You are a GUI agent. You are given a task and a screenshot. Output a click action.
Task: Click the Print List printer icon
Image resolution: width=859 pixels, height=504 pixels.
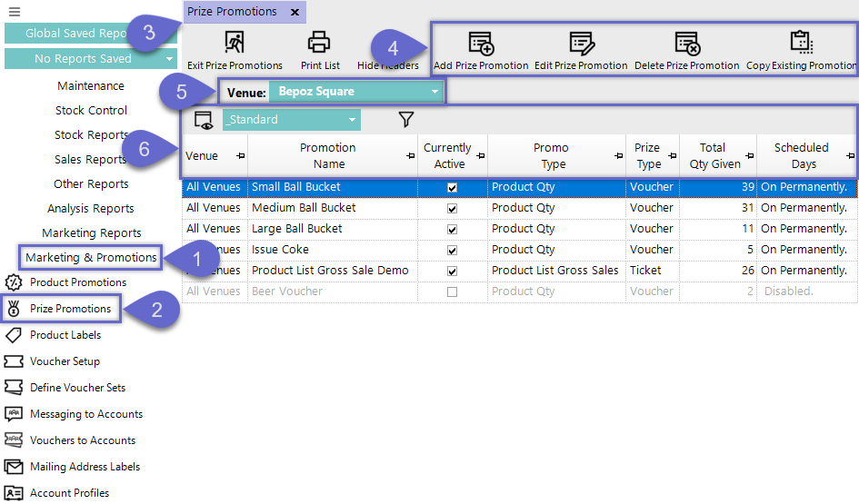click(x=319, y=43)
